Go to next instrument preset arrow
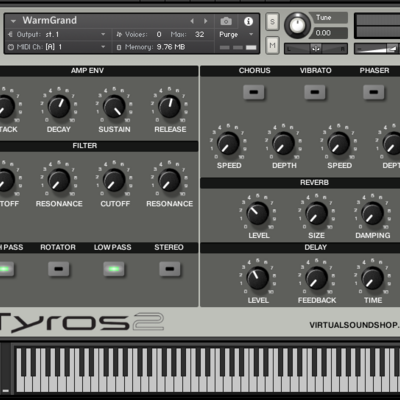The height and width of the screenshot is (400, 400). 205,21
